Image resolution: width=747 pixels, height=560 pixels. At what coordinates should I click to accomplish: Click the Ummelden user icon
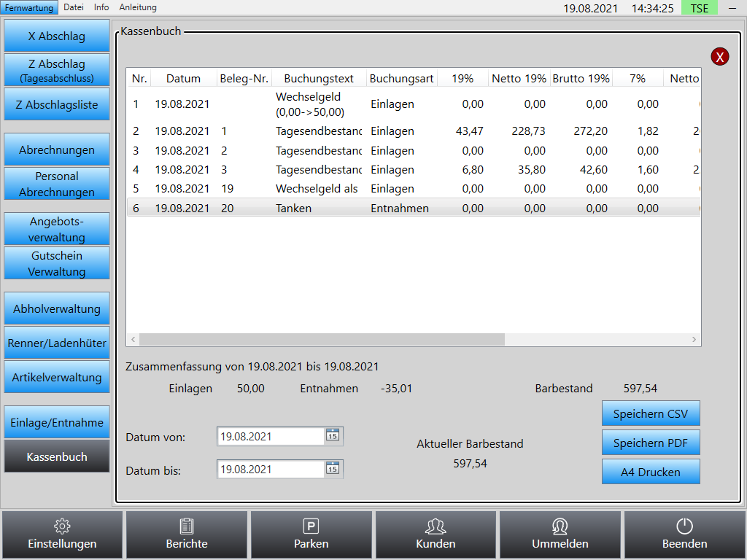(x=560, y=534)
